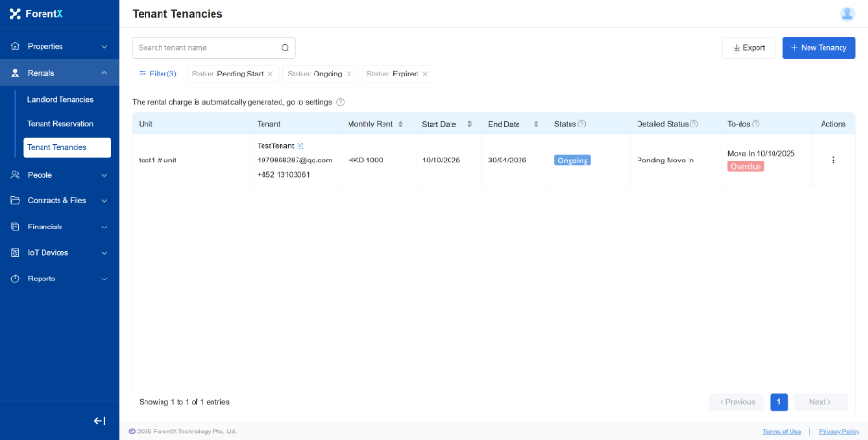Click the user avatar profile icon
The height and width of the screenshot is (440, 868).
[846, 13]
